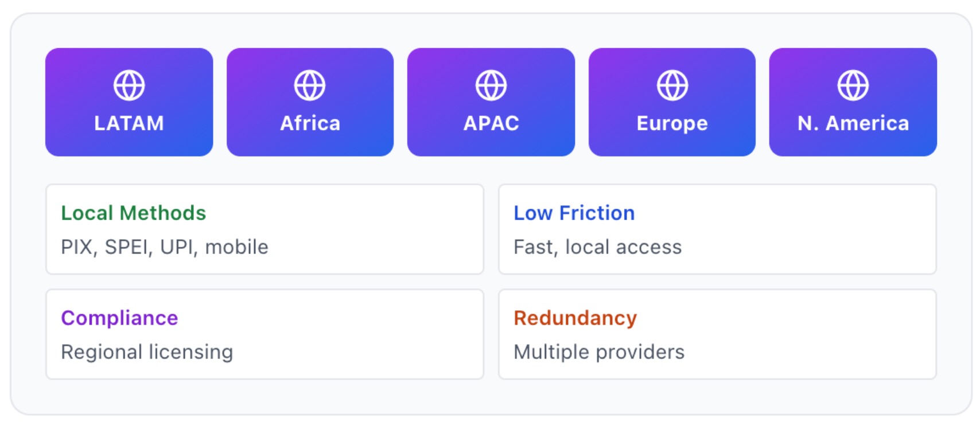
Task: Click the Regional licensing description
Action: click(x=147, y=352)
